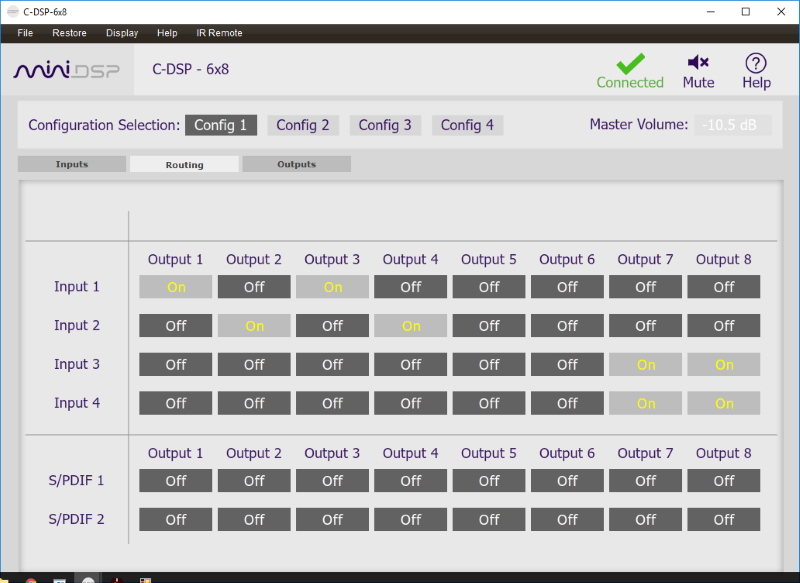
Task: Route Input 4 to Output 4
Action: point(410,403)
